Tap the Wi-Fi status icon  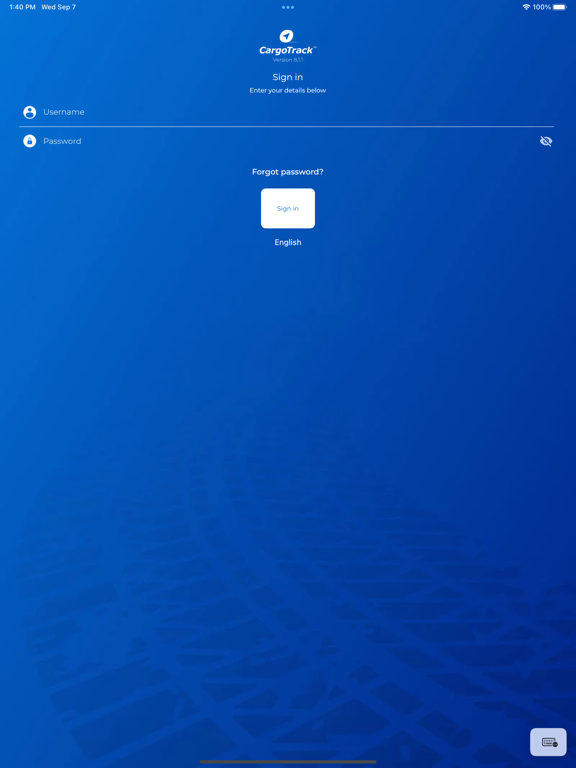pos(526,7)
